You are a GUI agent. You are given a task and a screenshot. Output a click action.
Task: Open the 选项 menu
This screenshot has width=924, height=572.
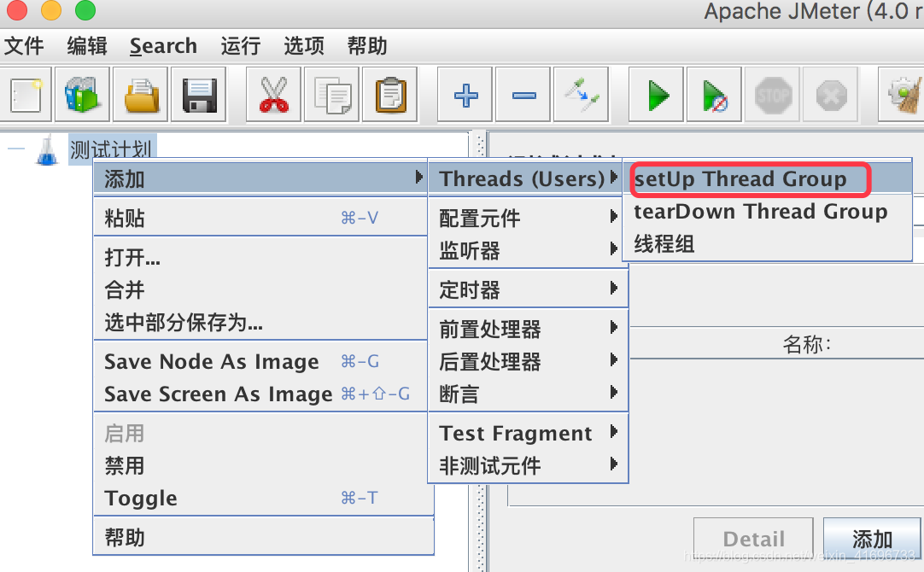(x=304, y=46)
